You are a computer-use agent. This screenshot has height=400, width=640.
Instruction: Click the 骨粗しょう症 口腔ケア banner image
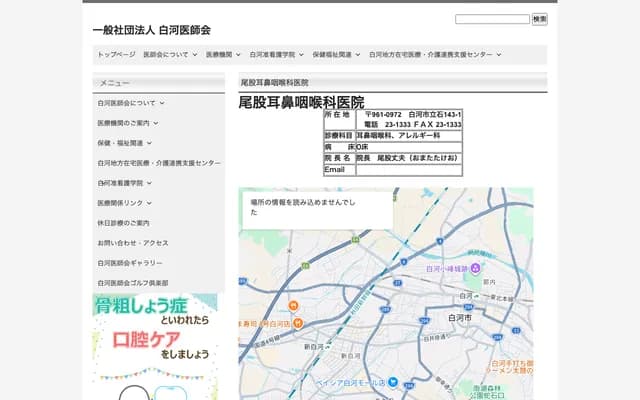pos(155,330)
